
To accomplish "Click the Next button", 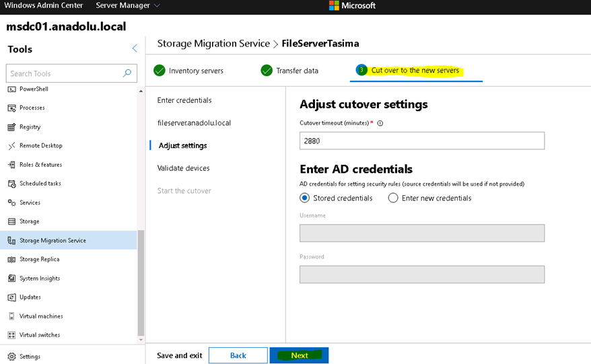I will click(x=300, y=355).
